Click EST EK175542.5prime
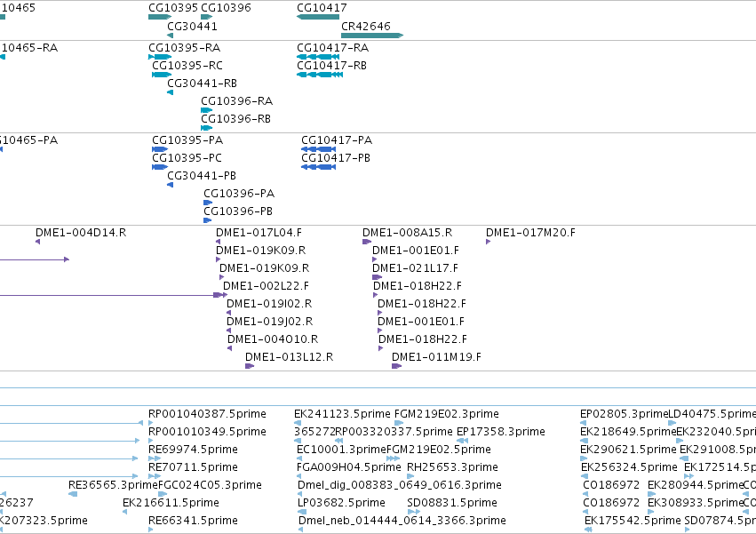This screenshot has height=534, width=756. point(633,521)
